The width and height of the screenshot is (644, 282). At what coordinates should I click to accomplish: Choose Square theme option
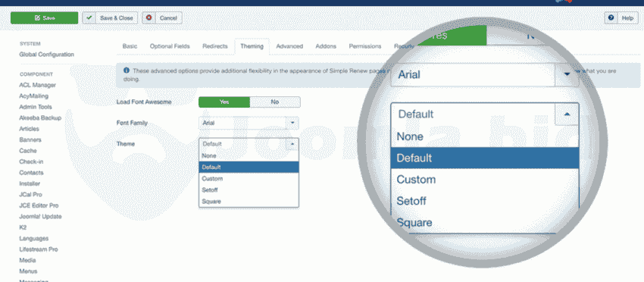click(x=249, y=202)
